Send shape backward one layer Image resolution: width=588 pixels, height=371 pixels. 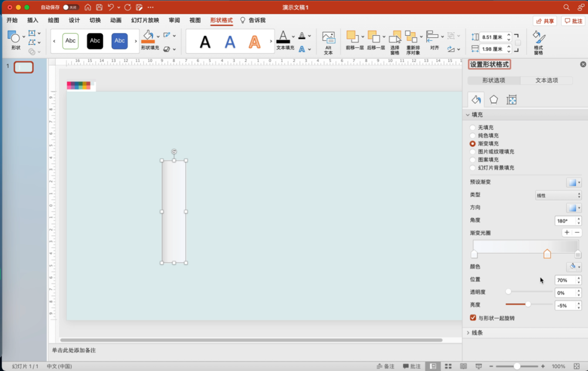[x=373, y=37]
